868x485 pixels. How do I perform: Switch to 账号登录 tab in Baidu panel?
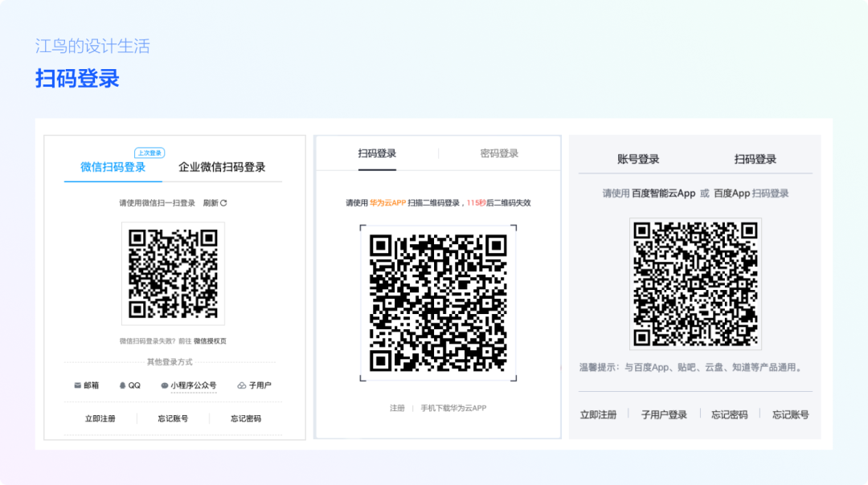click(x=638, y=159)
